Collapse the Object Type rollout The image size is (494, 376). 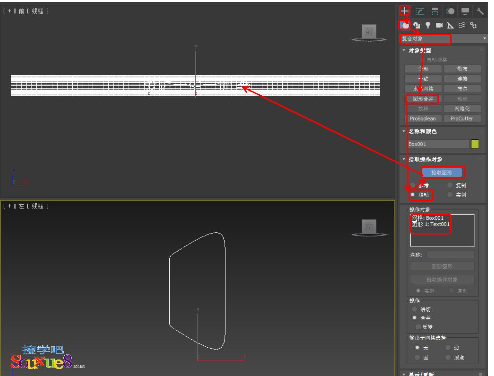pos(419,51)
